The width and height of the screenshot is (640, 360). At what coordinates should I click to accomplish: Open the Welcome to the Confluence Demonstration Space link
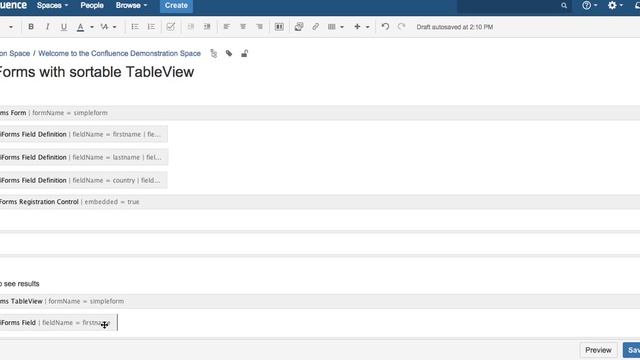coord(120,53)
